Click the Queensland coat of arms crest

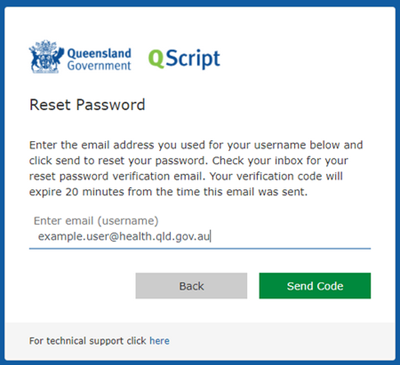coord(46,57)
